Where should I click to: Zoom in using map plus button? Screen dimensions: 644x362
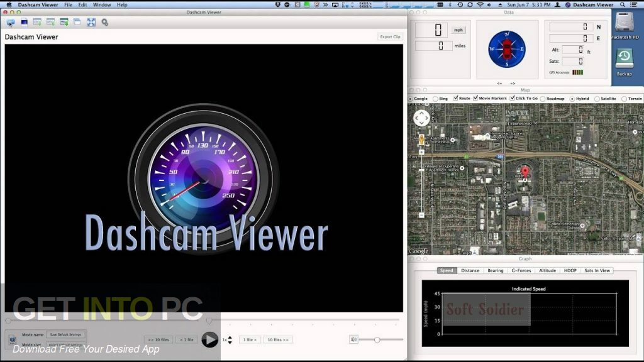tap(421, 152)
